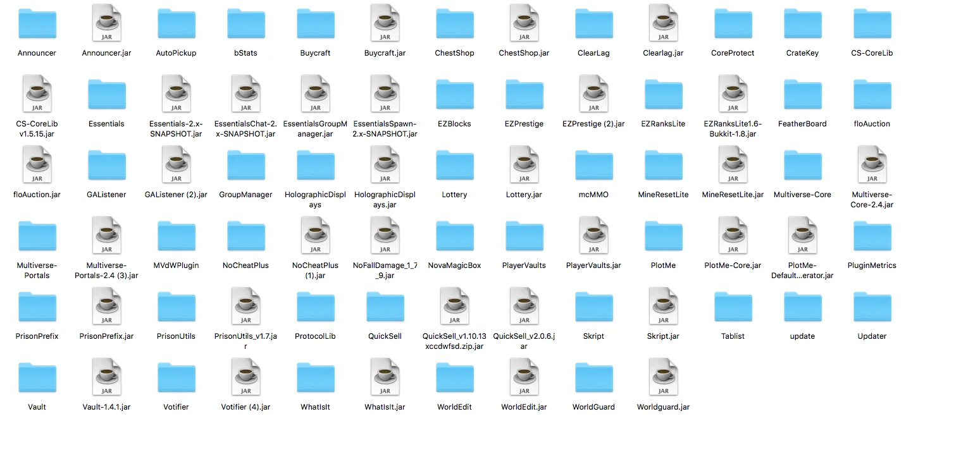Click the 'Multiverse-Core' folder name

click(x=802, y=195)
